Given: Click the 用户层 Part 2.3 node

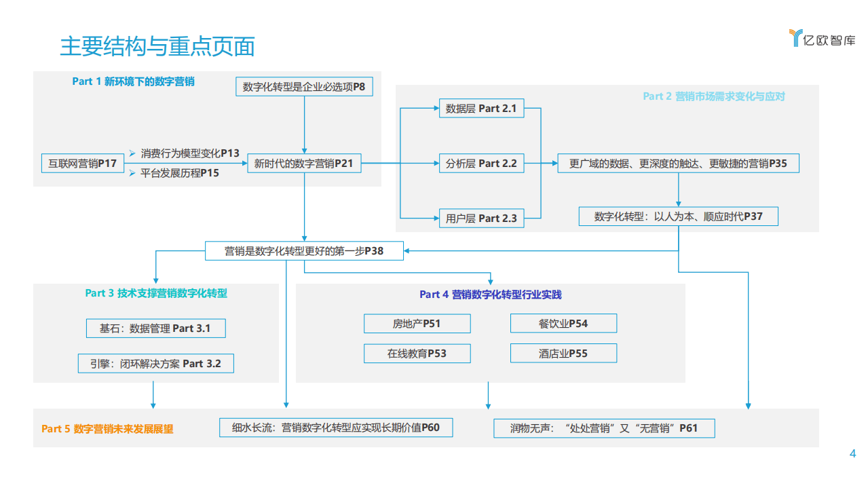Looking at the screenshot, I should [x=481, y=219].
